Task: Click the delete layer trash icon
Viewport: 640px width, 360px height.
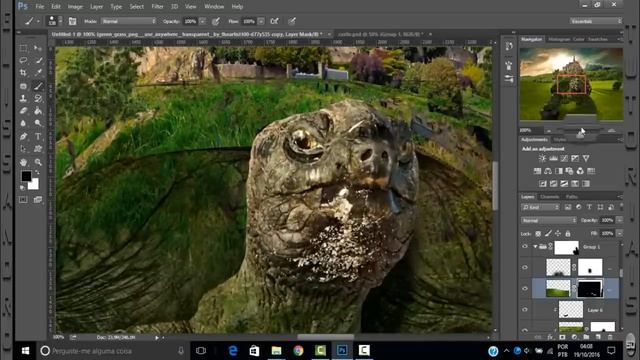Action: click(x=610, y=337)
